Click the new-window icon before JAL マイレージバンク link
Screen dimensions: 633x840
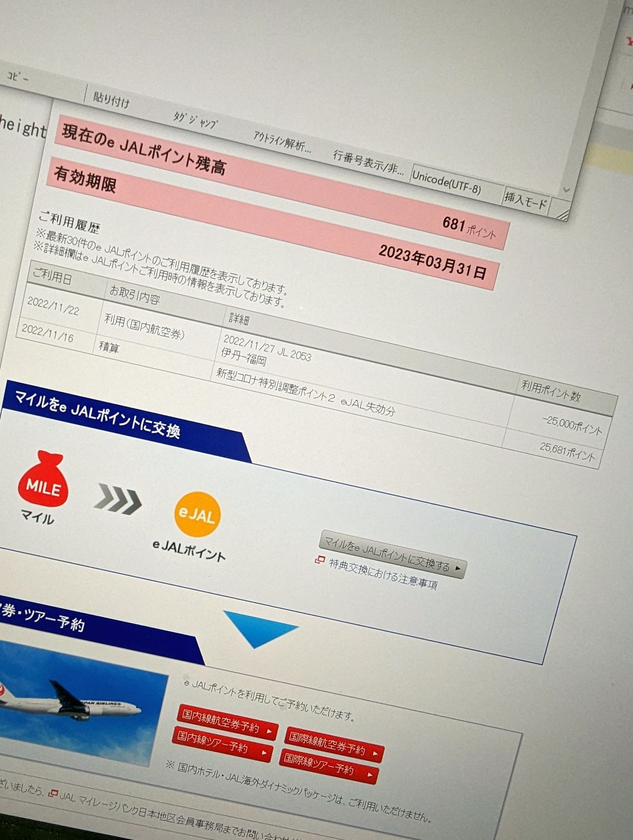click(53, 793)
